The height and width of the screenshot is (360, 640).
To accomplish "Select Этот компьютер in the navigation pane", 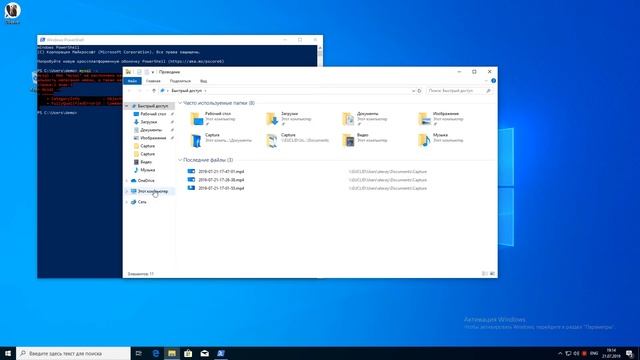I will click(x=152, y=191).
